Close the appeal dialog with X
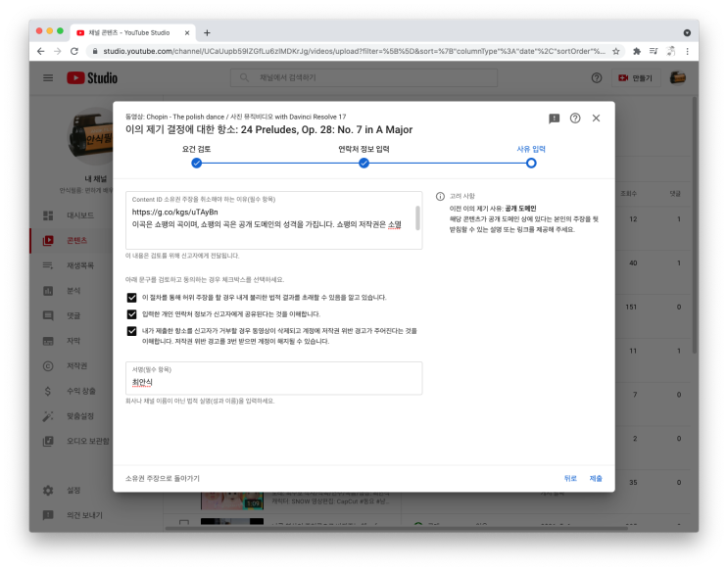 click(596, 119)
